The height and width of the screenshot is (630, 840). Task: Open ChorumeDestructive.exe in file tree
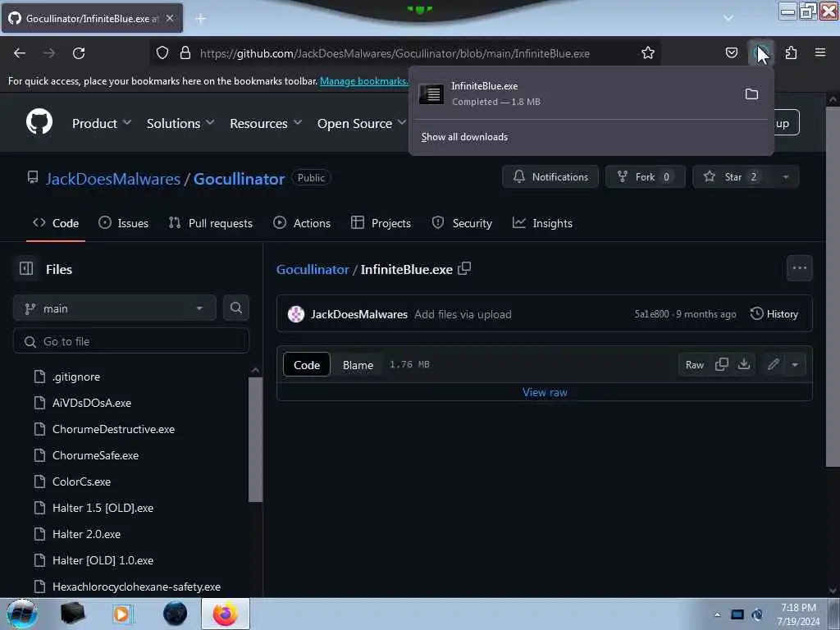(x=113, y=429)
